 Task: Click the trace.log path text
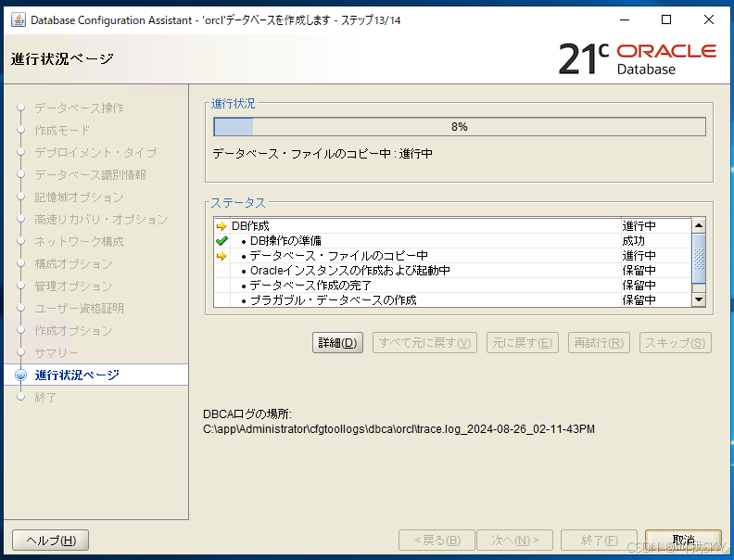[399, 429]
